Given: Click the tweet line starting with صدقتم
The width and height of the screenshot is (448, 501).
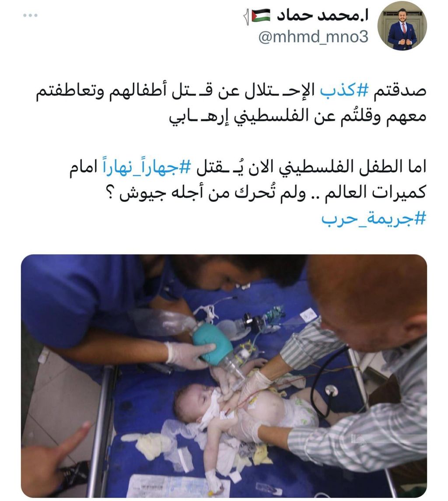Looking at the screenshot, I should tap(231, 91).
